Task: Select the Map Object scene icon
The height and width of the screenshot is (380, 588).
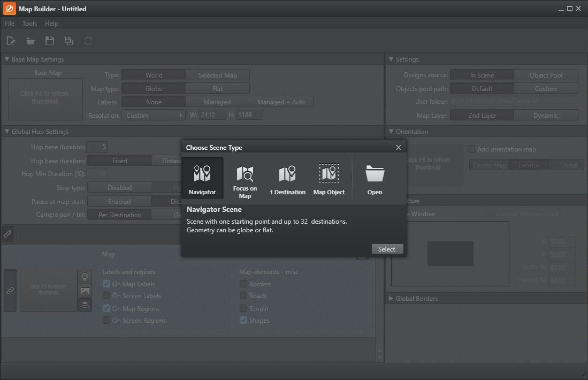Action: [x=329, y=174]
